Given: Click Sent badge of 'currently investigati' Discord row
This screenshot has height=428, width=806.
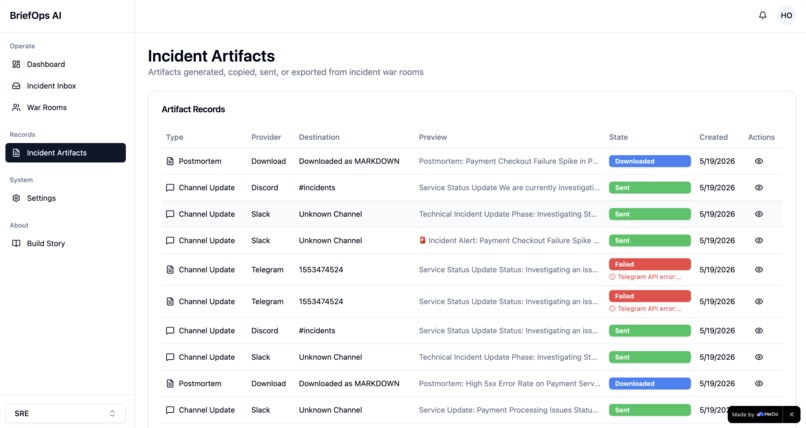Looking at the screenshot, I should coord(650,188).
